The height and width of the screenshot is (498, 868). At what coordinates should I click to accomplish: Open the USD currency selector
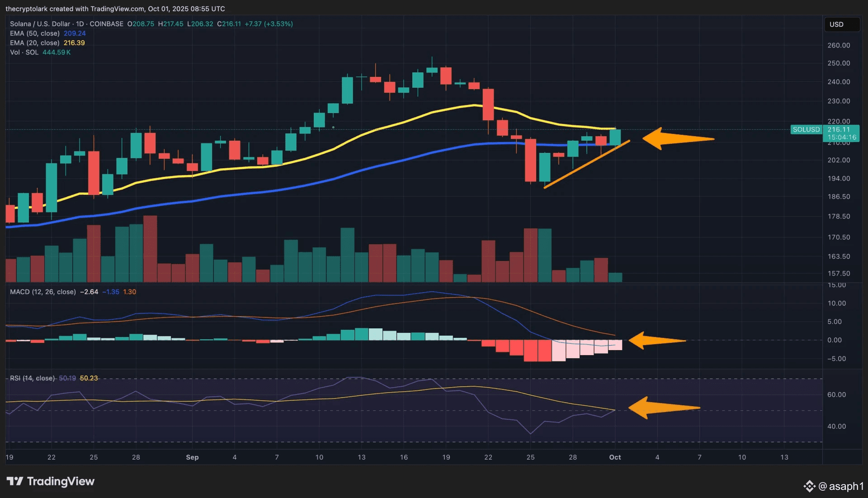(841, 24)
